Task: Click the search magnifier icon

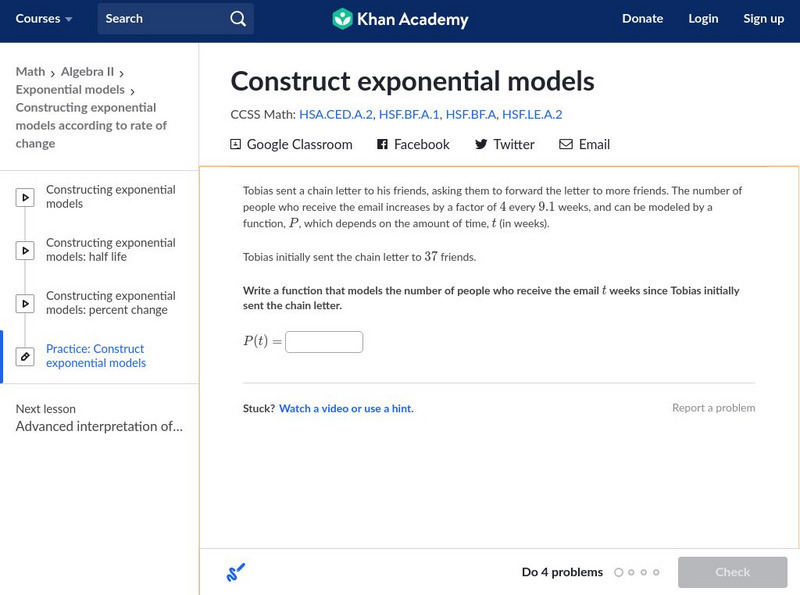Action: coord(237,19)
